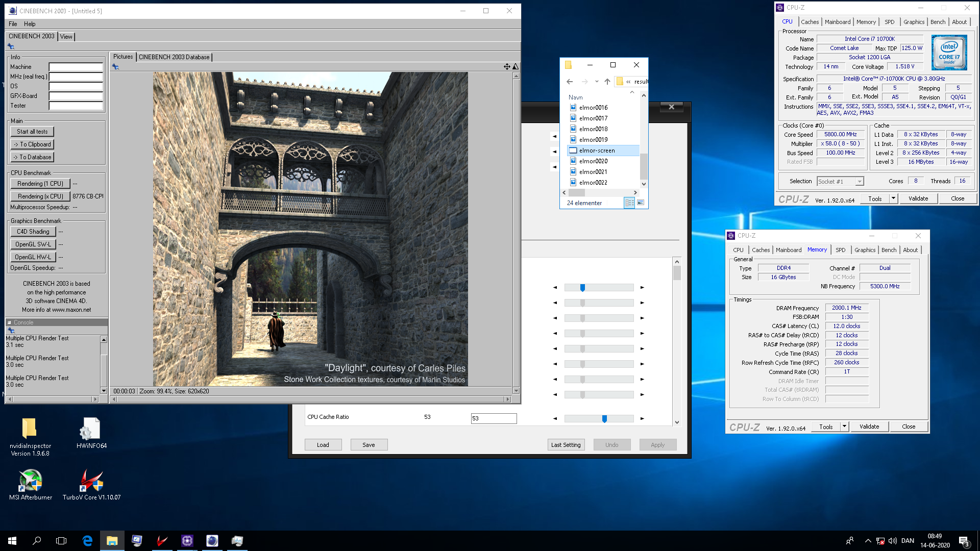Run Rendering (1 CPU) benchmark
The image size is (980, 551).
[x=40, y=184]
